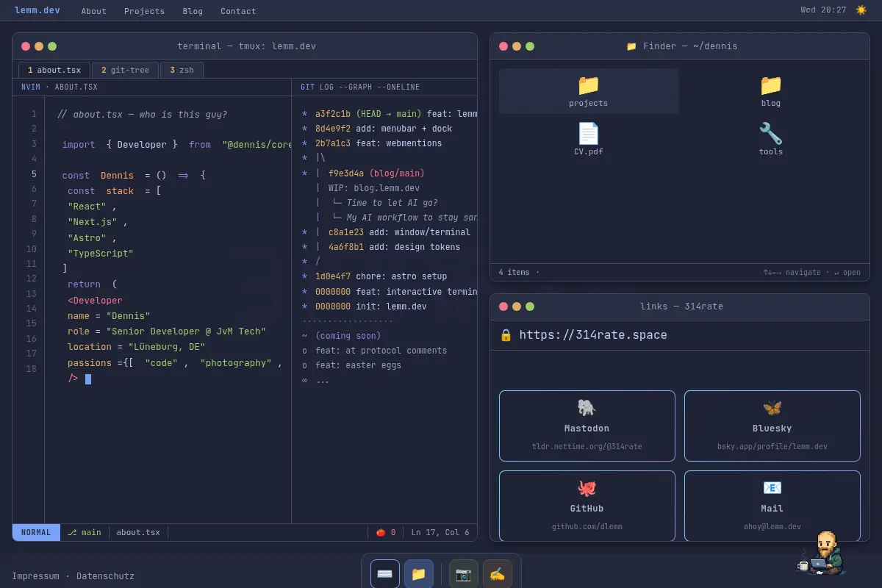Open the projects folder in Finder
Viewport: 882px width, 588px height.
point(589,91)
